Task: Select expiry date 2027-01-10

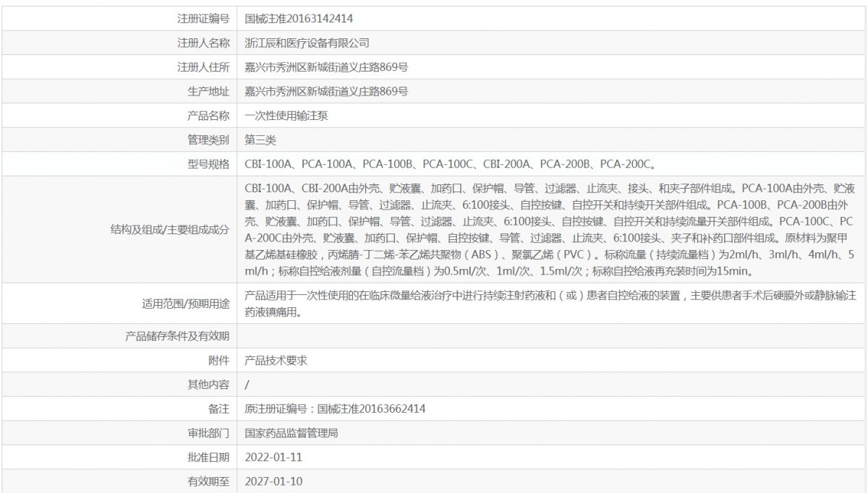Action: [x=272, y=481]
